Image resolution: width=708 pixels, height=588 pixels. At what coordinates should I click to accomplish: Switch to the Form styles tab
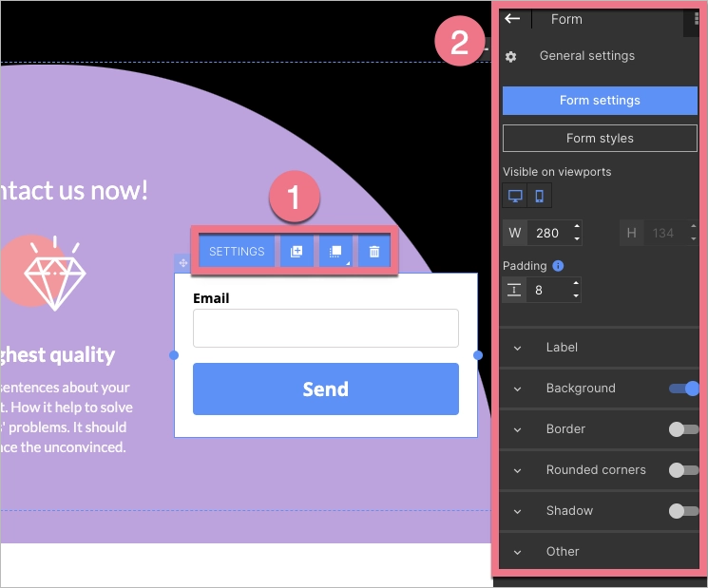(600, 138)
